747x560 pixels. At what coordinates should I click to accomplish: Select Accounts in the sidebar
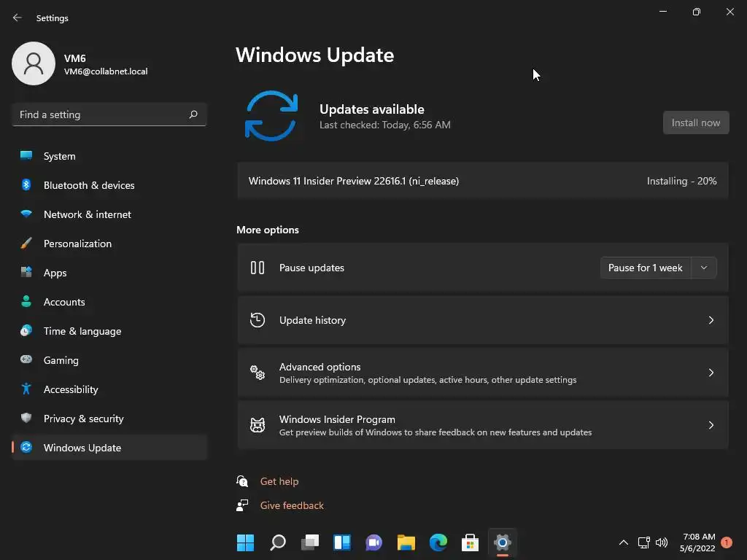click(109, 301)
